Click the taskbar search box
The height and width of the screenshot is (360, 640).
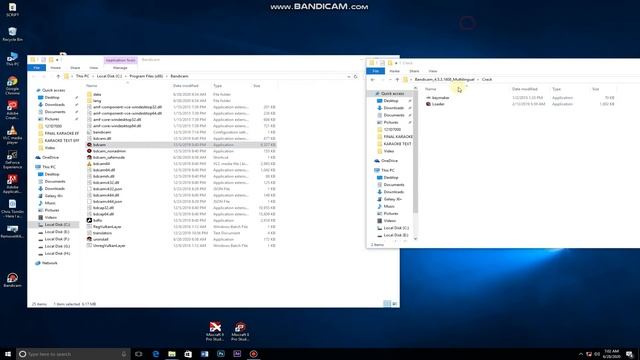[x=73, y=354]
